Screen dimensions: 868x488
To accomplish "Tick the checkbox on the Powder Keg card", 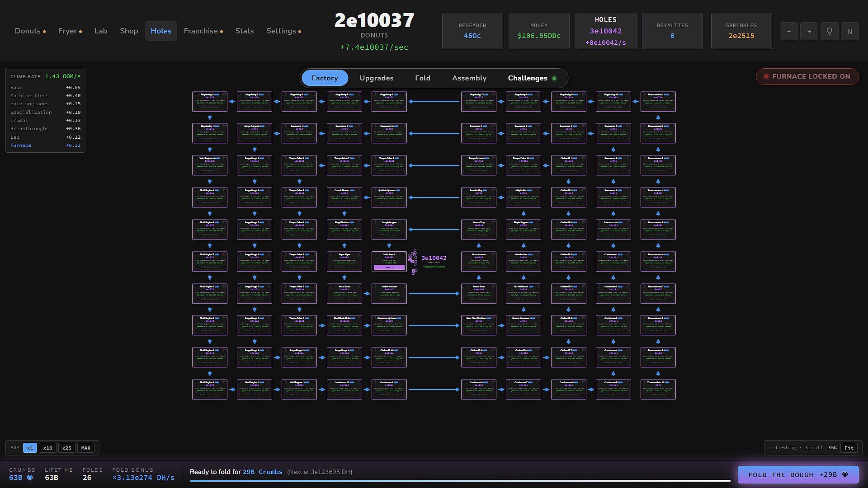I will [464, 190].
